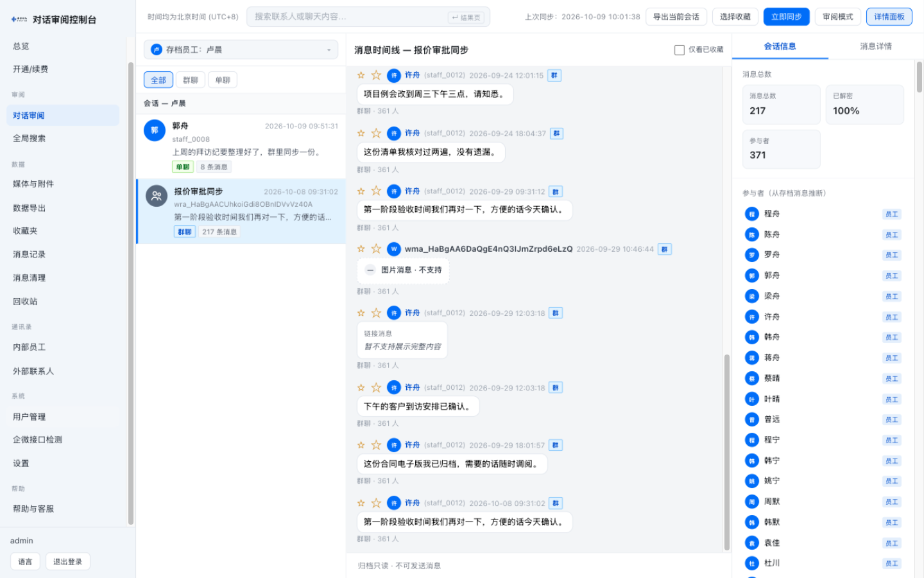This screenshot has width=924, height=578.
Task: Click 杜川 participant avatar
Action: (752, 563)
